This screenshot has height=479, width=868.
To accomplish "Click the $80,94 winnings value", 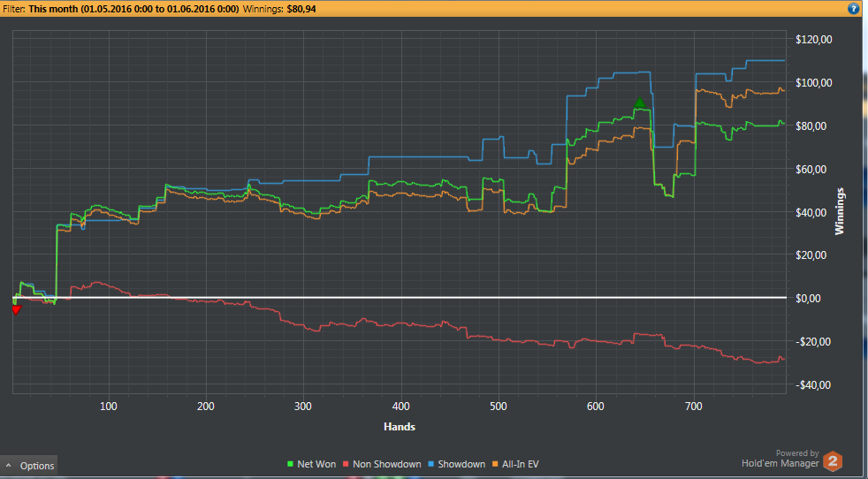I will click(301, 9).
